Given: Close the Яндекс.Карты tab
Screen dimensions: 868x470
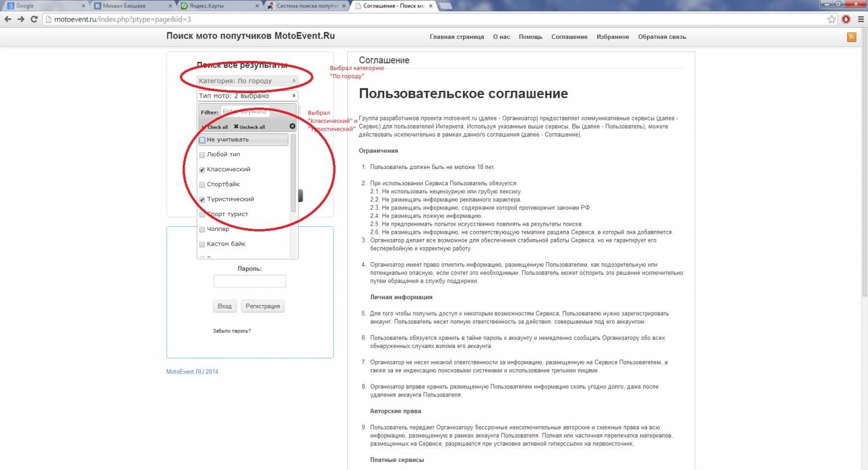Looking at the screenshot, I should [x=256, y=6].
